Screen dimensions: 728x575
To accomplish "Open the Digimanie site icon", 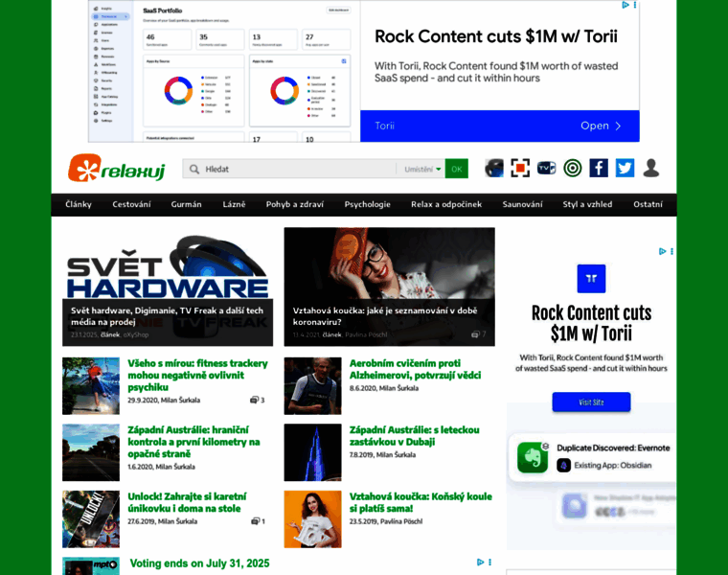I will pyautogui.click(x=520, y=168).
